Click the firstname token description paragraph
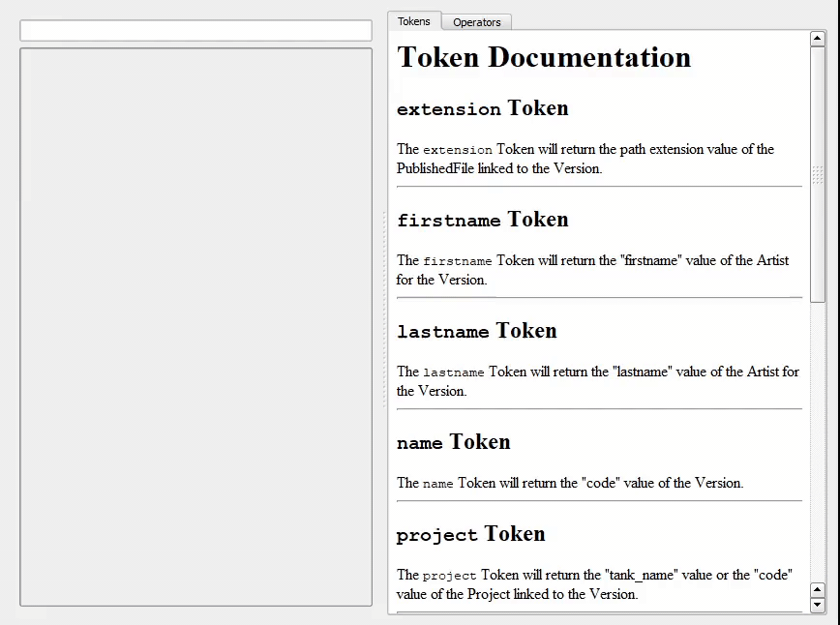The height and width of the screenshot is (625, 840). (592, 270)
